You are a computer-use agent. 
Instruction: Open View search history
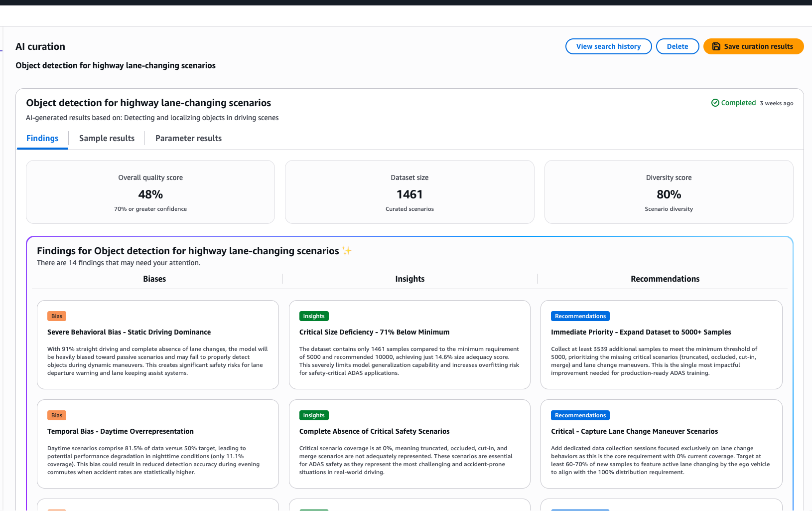point(608,46)
